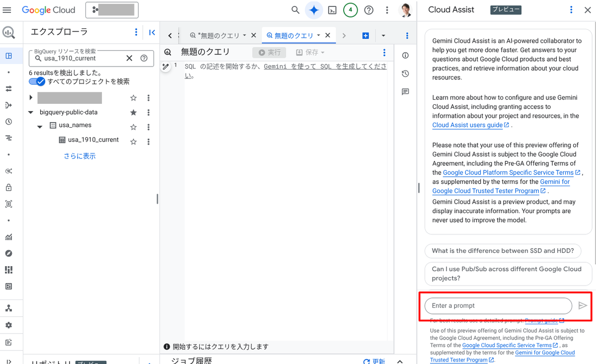Viewport: 596px width, 364px height.
Task: Click さらに表示 link
Action: click(79, 156)
